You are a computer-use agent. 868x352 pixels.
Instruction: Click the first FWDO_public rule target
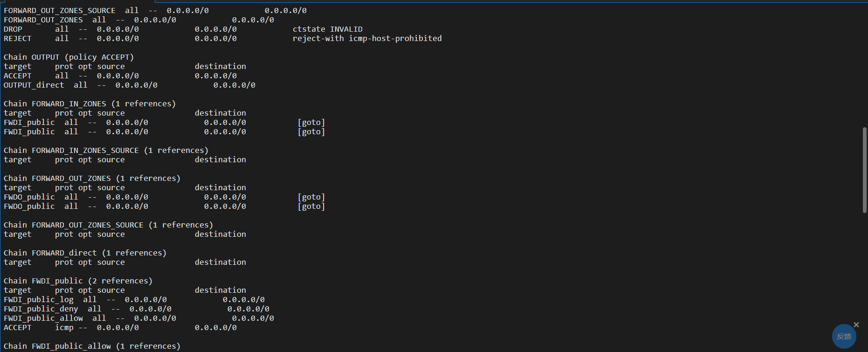pos(29,197)
